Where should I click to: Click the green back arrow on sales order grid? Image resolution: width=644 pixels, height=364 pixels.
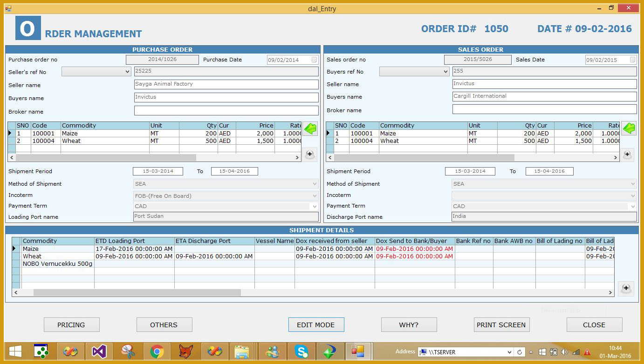[x=628, y=128]
